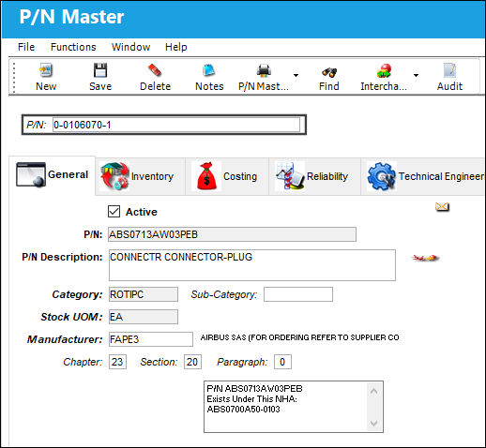Click the Chapter field showing 23
Screen dimensions: 486x448
click(117, 362)
